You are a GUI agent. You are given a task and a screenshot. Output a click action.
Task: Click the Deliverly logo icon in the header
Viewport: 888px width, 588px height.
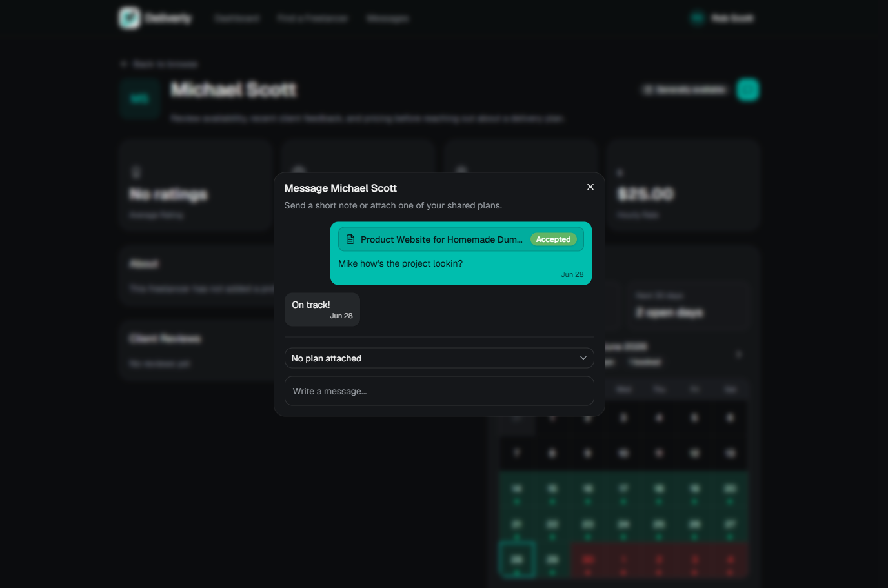tap(129, 18)
